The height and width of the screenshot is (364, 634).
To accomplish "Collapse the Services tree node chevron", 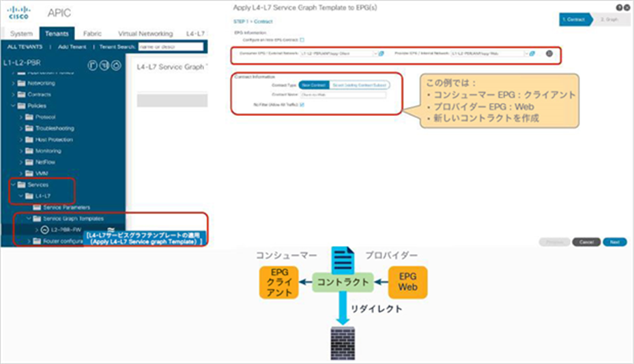I will click(x=13, y=185).
